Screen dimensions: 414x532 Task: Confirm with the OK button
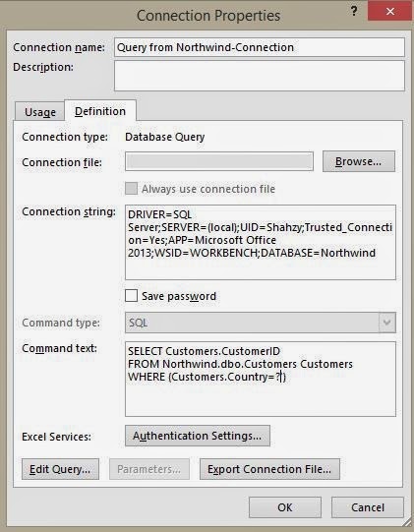(x=285, y=507)
